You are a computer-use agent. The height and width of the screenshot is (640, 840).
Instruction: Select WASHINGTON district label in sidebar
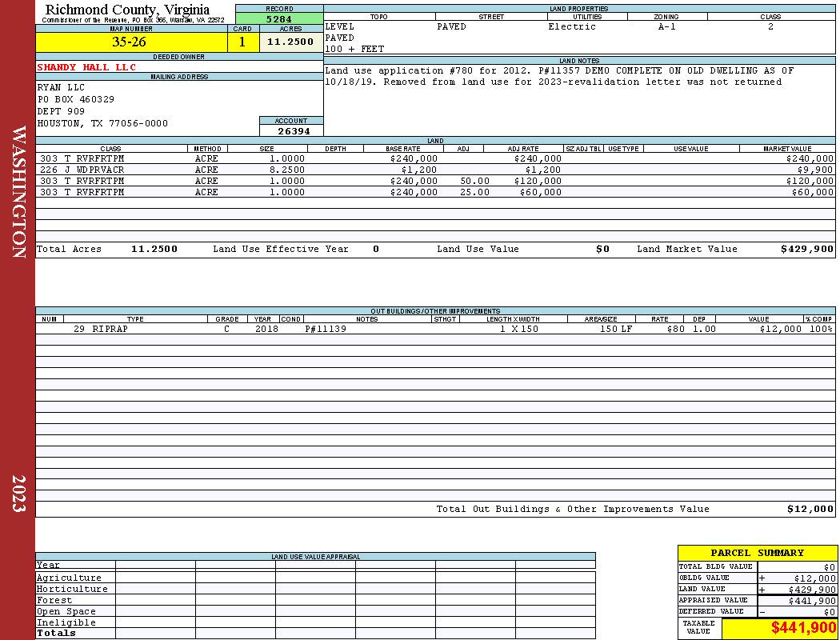(18, 192)
